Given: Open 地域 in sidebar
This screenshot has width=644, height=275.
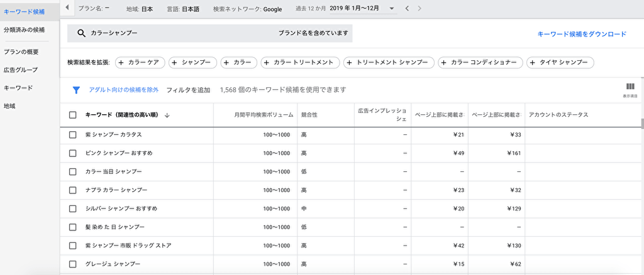Looking at the screenshot, I should tap(9, 105).
